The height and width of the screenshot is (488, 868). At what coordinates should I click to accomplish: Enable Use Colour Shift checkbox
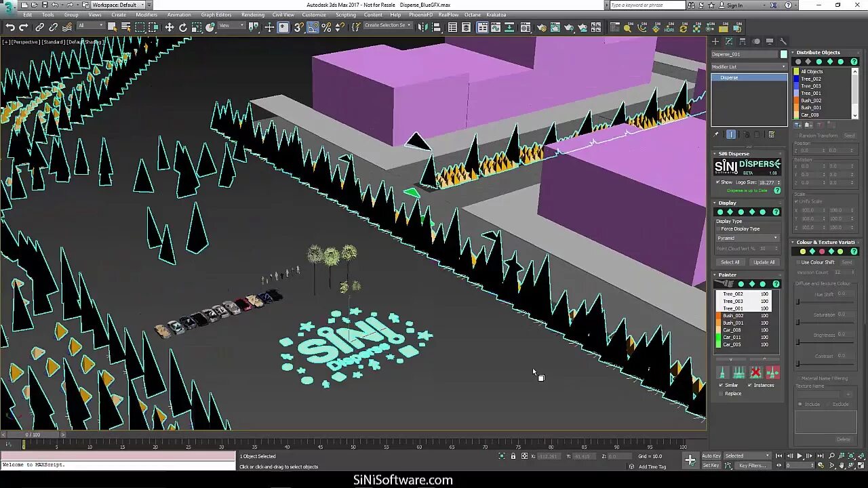click(797, 262)
